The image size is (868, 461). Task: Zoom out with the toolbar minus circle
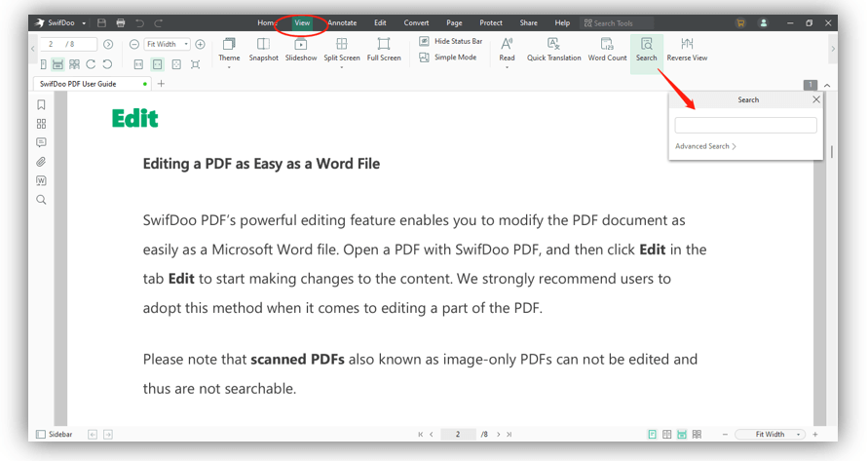pyautogui.click(x=134, y=44)
